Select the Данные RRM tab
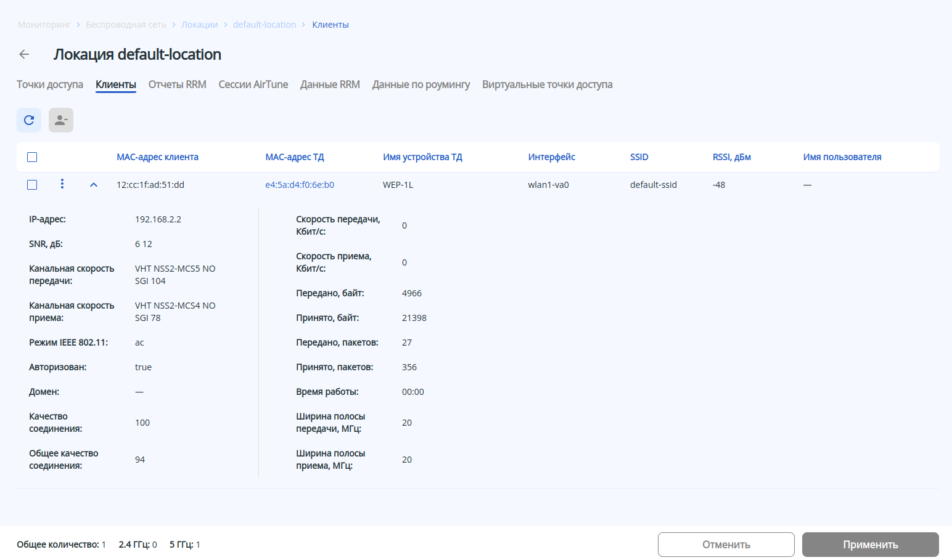This screenshot has height=560, width=952. [x=330, y=84]
